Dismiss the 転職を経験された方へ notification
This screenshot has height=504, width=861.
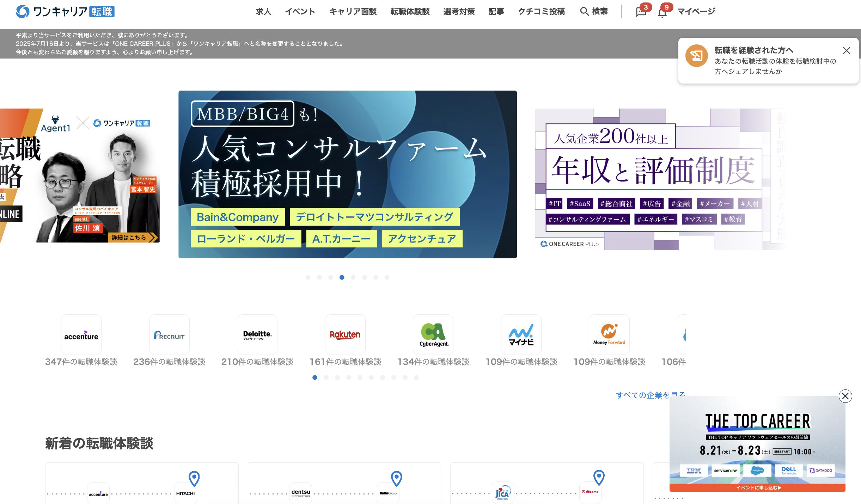pyautogui.click(x=847, y=50)
